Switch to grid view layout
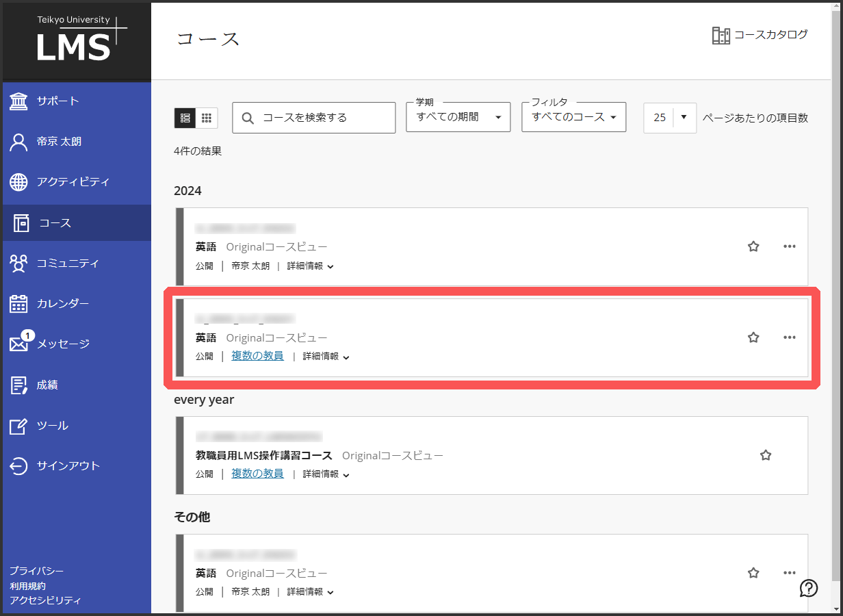Screen dimensions: 843x616 [206, 118]
